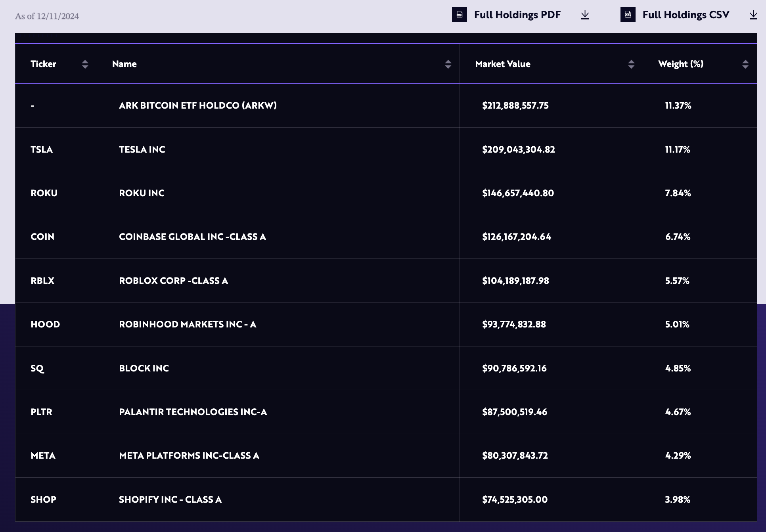Select ROBLOX CORP -CLASS A name
The height and width of the screenshot is (532, 766).
(x=173, y=281)
